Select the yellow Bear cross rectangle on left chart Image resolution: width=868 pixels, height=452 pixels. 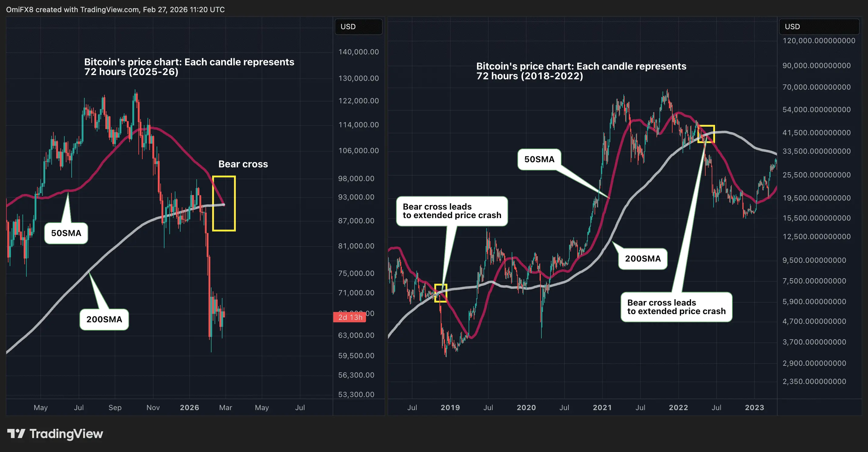[x=224, y=204]
